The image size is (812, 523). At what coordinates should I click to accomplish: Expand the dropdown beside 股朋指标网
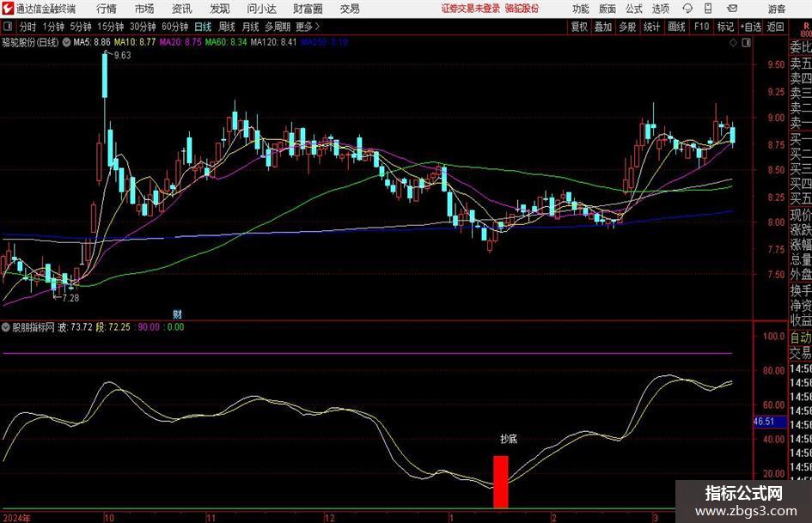(6, 327)
